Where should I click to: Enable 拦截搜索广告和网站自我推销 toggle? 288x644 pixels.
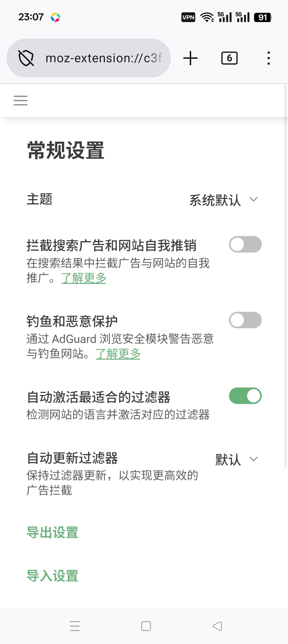[x=245, y=244]
